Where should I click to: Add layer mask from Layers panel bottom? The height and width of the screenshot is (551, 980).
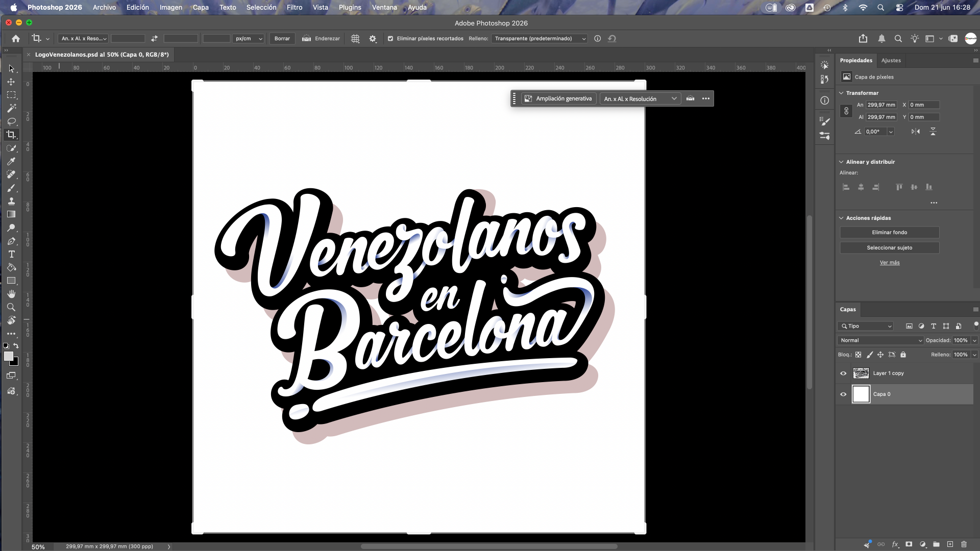[909, 544]
